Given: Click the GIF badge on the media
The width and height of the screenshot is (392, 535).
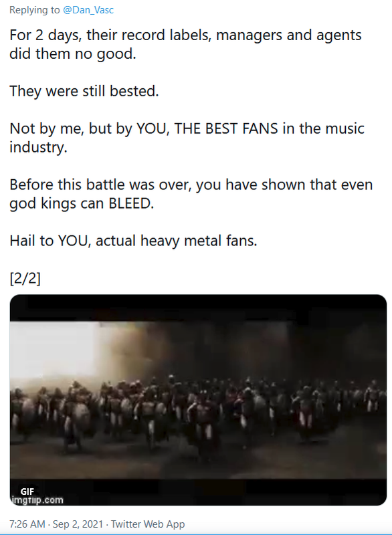Looking at the screenshot, I should 27,492.
